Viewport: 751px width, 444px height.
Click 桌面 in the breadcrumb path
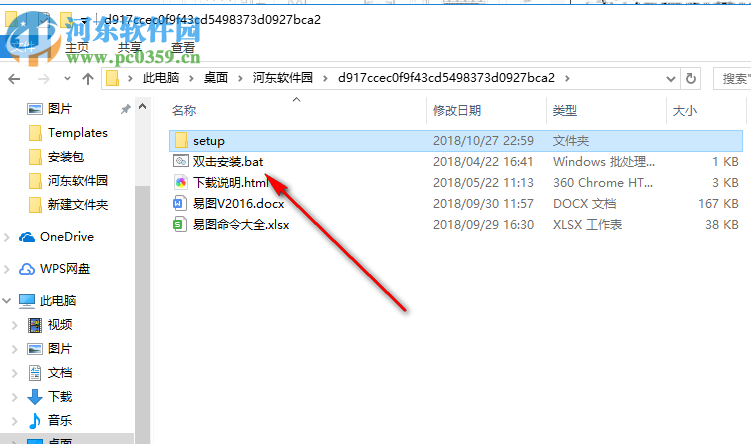(x=216, y=78)
